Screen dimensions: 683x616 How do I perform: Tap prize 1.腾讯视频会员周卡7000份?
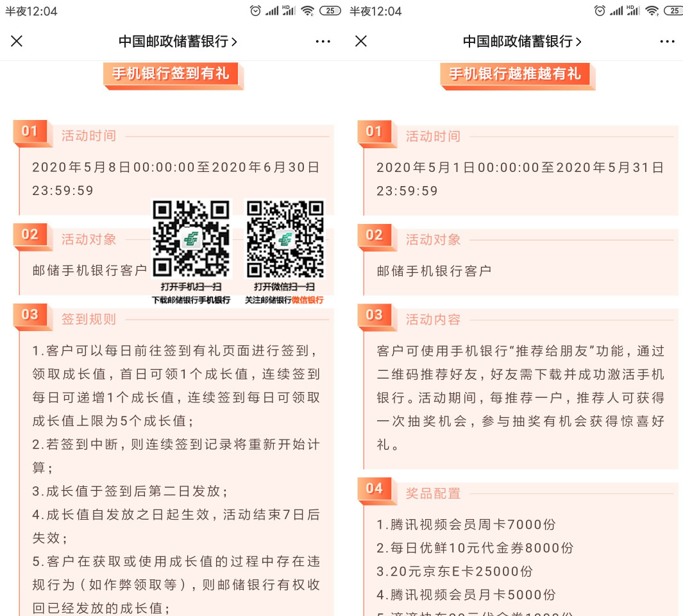466,524
